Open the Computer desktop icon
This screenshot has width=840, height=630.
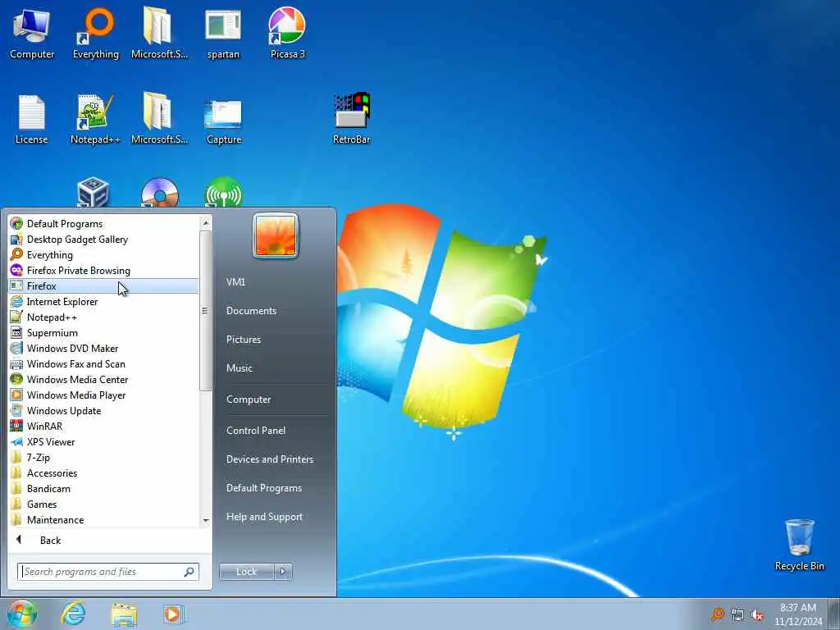(x=32, y=33)
